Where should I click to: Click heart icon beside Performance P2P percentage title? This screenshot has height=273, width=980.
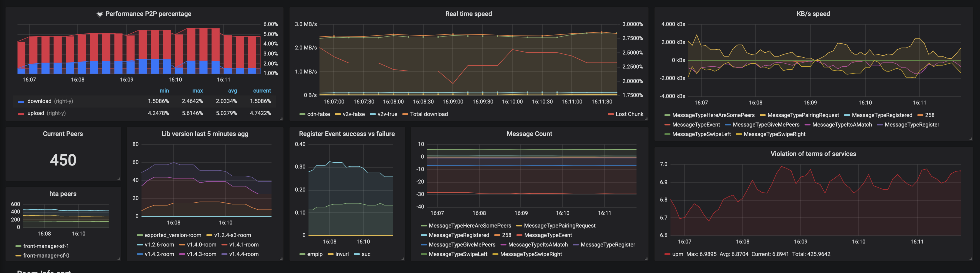click(100, 14)
